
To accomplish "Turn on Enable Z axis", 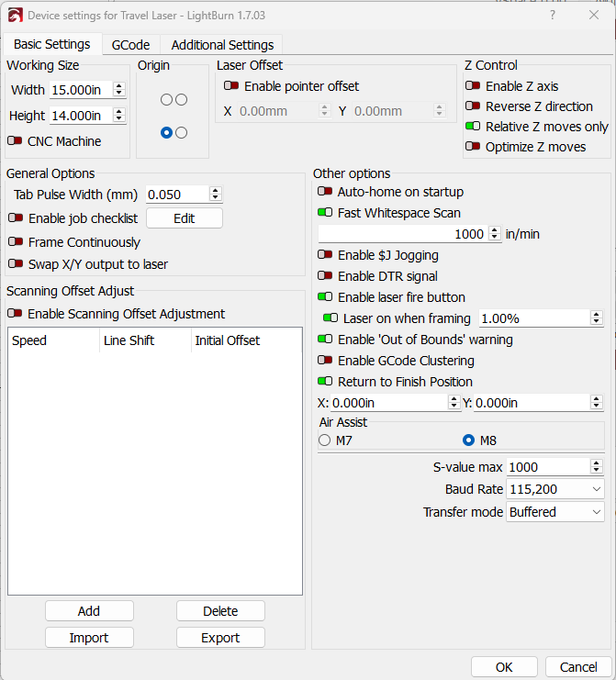I will pyautogui.click(x=473, y=85).
